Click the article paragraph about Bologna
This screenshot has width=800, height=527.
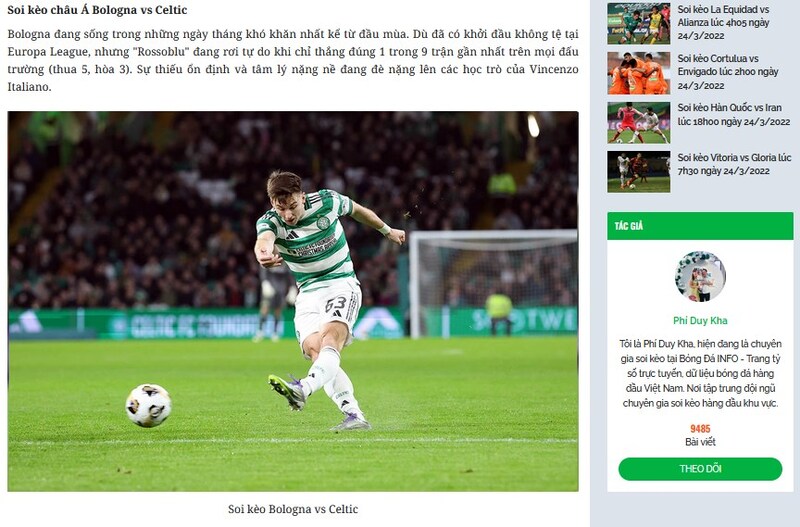[293, 60]
